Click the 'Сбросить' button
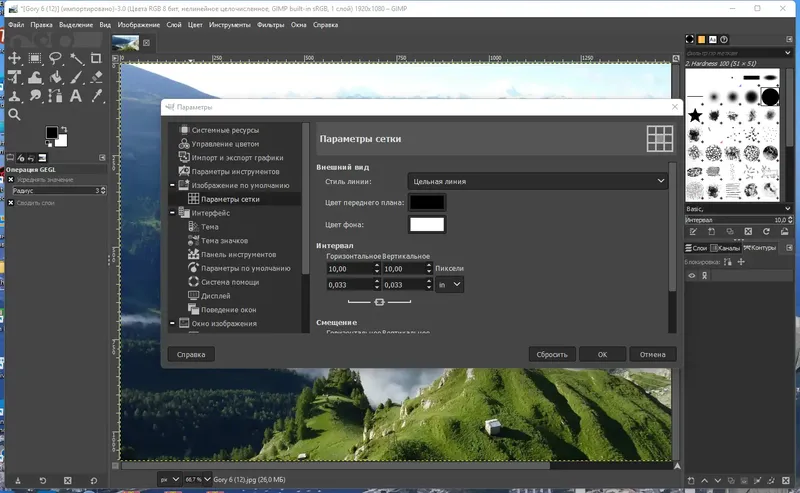The height and width of the screenshot is (493, 800). coord(551,354)
